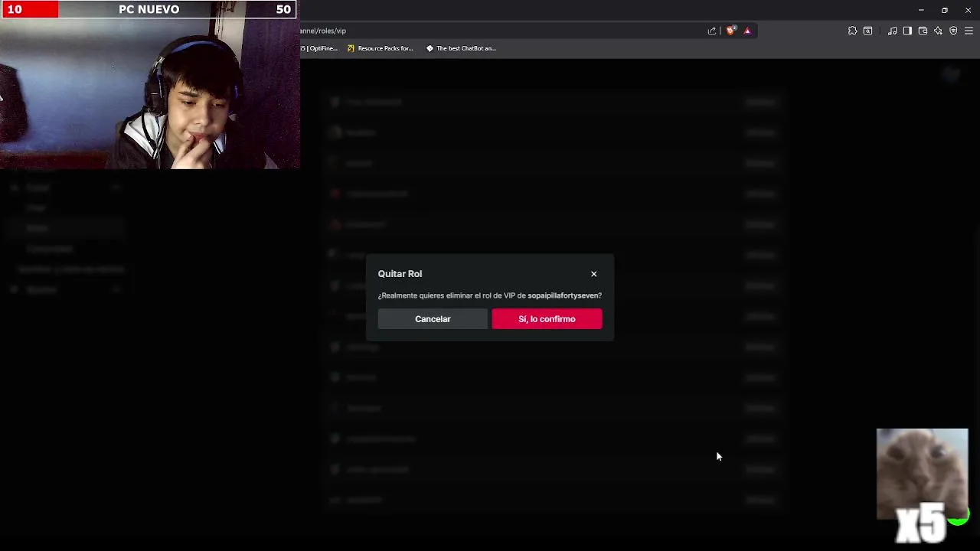Click the webcam overlay titled PC NUEVO
980x551 pixels.
[149, 84]
